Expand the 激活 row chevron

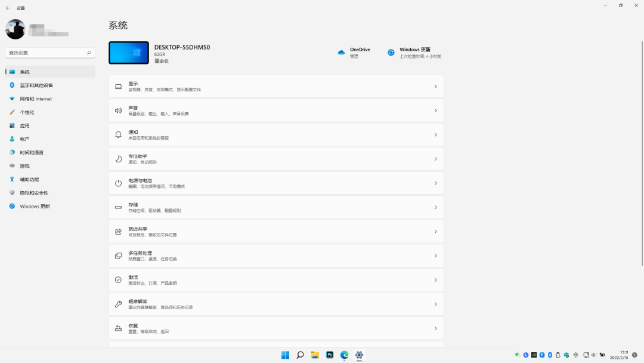pyautogui.click(x=435, y=280)
